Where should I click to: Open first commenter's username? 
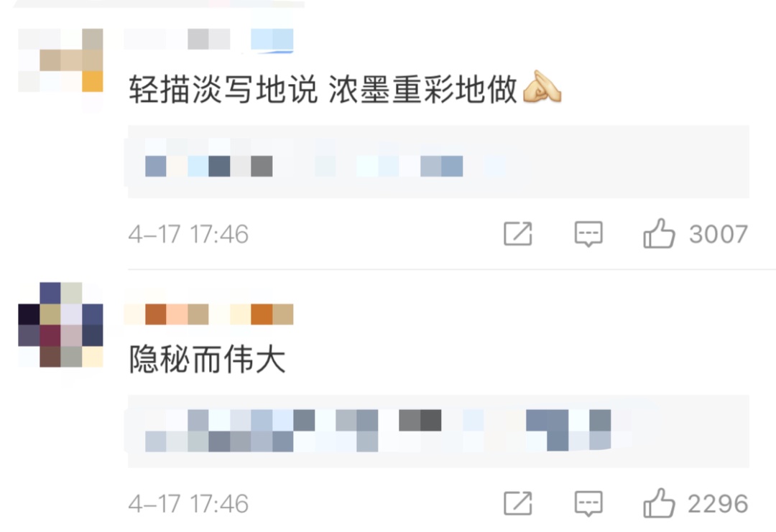tap(177, 39)
